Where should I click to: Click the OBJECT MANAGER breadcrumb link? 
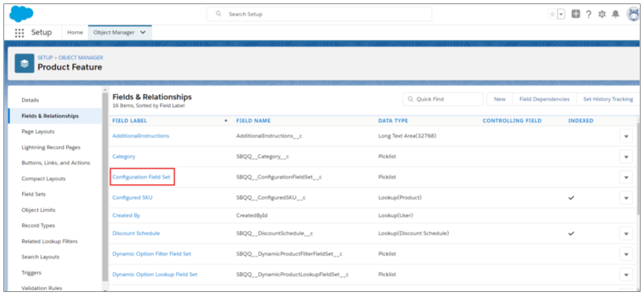click(x=81, y=58)
